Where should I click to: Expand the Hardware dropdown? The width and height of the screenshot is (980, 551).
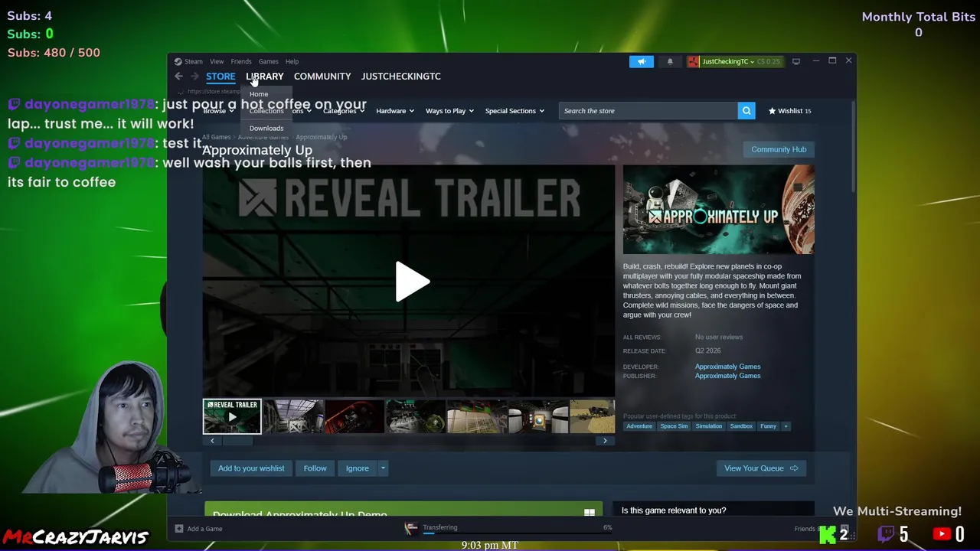click(395, 111)
